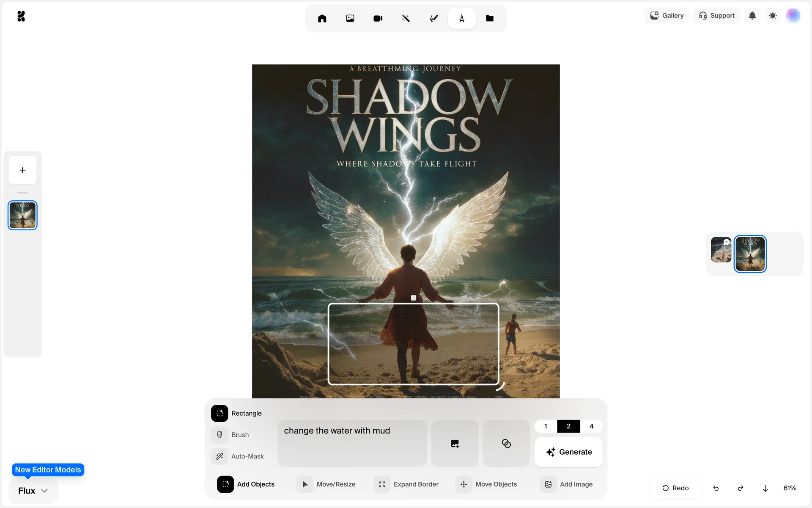812x508 pixels.
Task: Select 1 as number of generations
Action: pyautogui.click(x=546, y=426)
